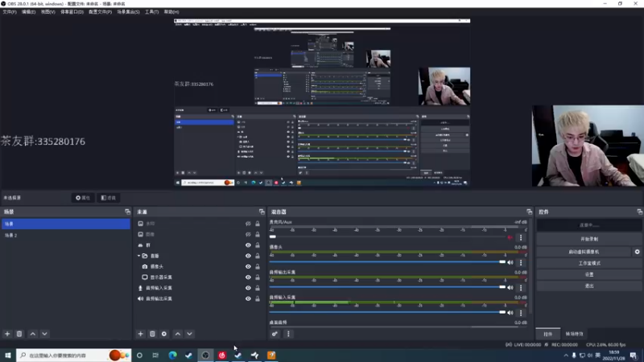This screenshot has height=362, width=644.
Task: Hide the 显示器采集 source with its eye icon
Action: (248, 277)
